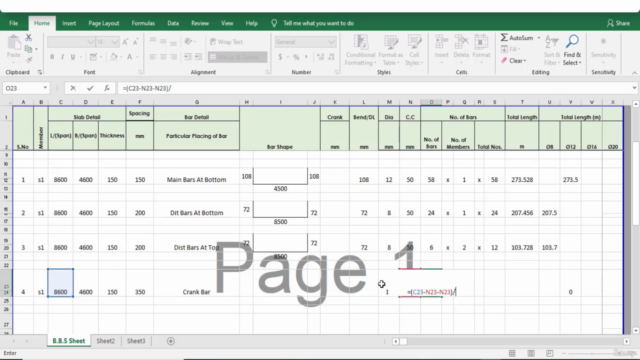Confirm formula with the checkmark icon

pyautogui.click(x=90, y=88)
